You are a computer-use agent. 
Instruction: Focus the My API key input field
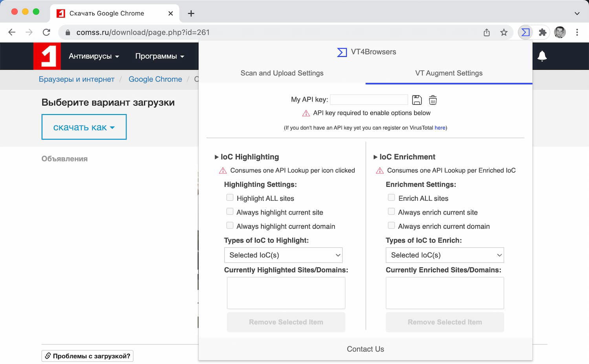[369, 100]
